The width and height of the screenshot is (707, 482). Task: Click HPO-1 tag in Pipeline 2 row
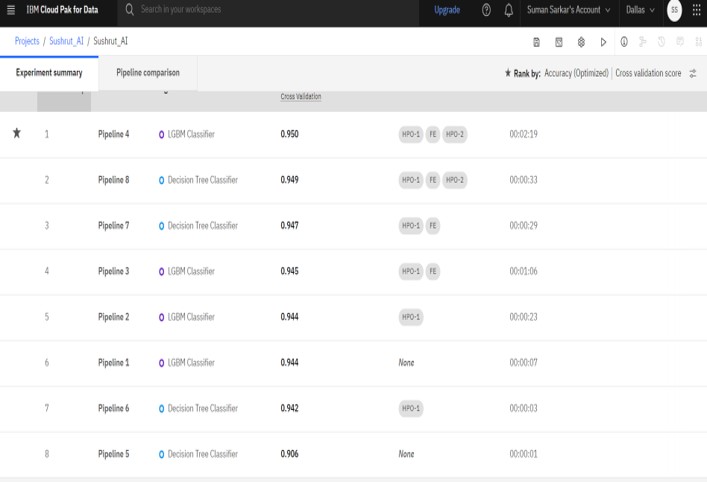[x=411, y=317]
